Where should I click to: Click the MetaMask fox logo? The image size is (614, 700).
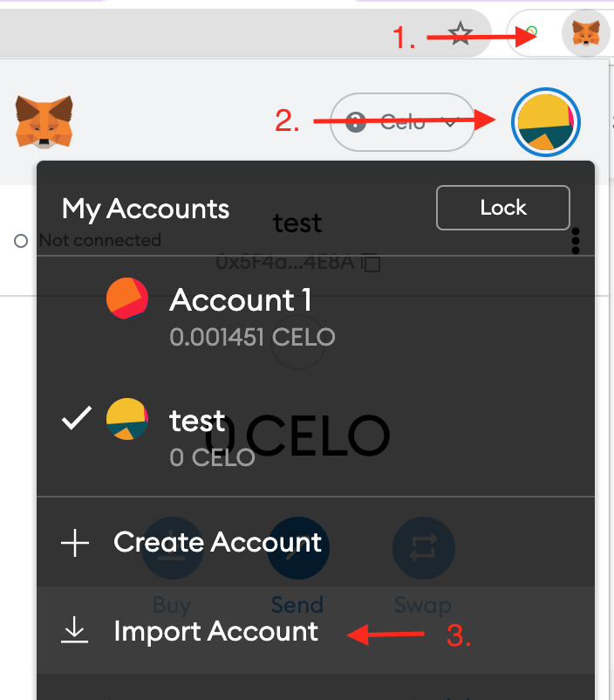[44, 121]
